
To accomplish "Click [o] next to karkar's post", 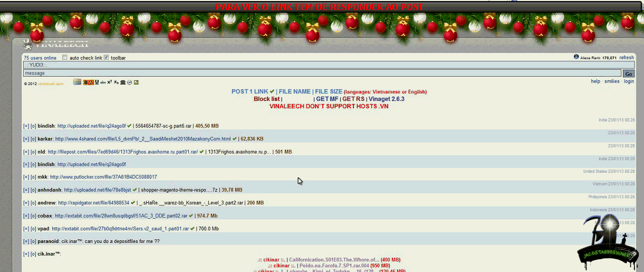I will (x=33, y=139).
